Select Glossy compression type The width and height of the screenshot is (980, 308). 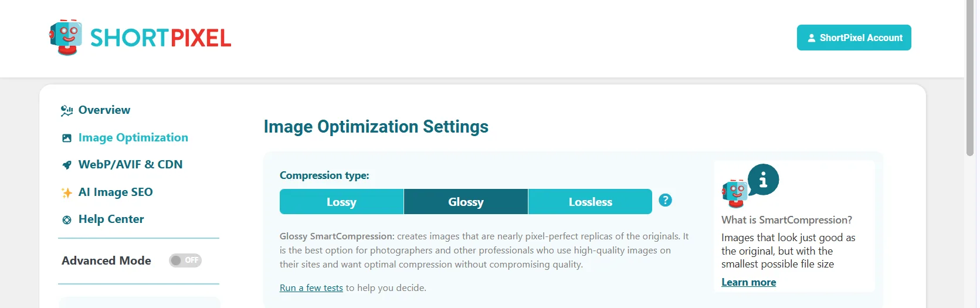click(x=466, y=202)
